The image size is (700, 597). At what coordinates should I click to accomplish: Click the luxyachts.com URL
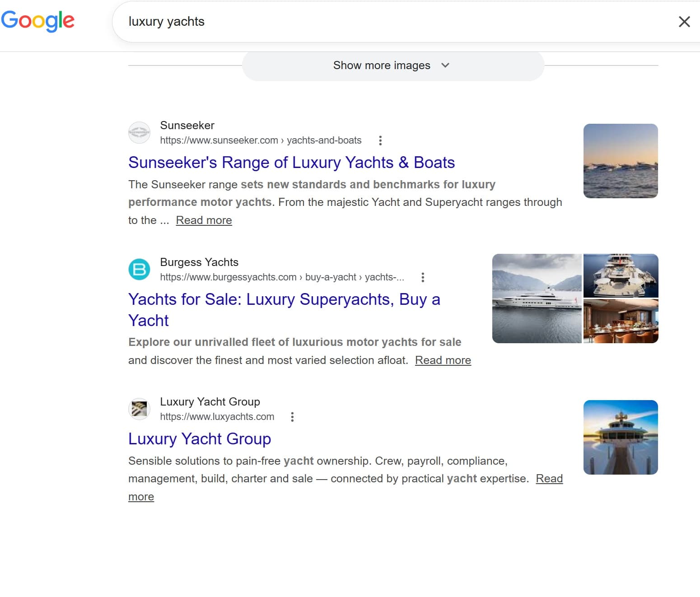217,417
